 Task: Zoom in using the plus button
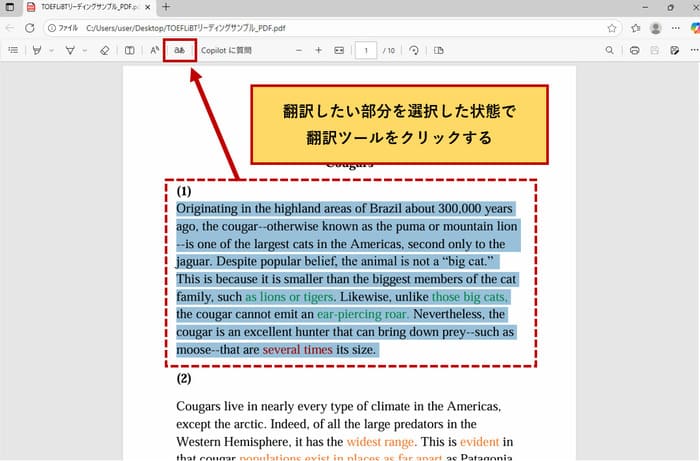318,49
